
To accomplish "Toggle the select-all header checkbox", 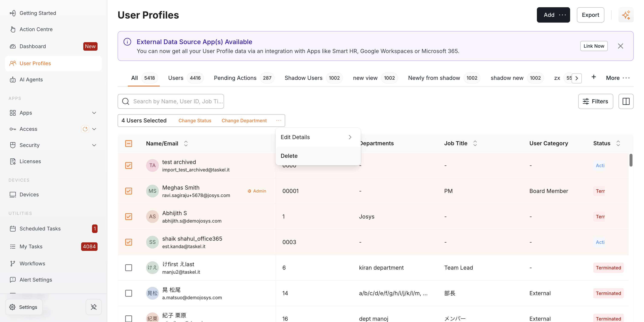I will pos(128,144).
